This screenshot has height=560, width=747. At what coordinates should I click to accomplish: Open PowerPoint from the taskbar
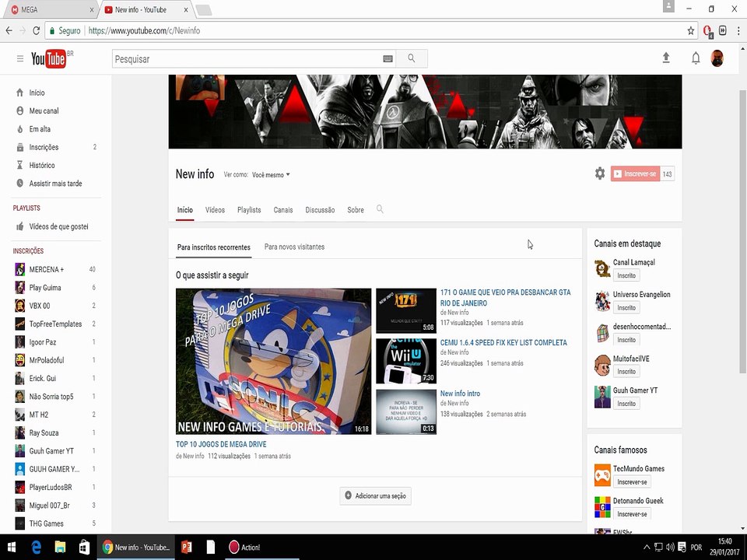[186, 547]
